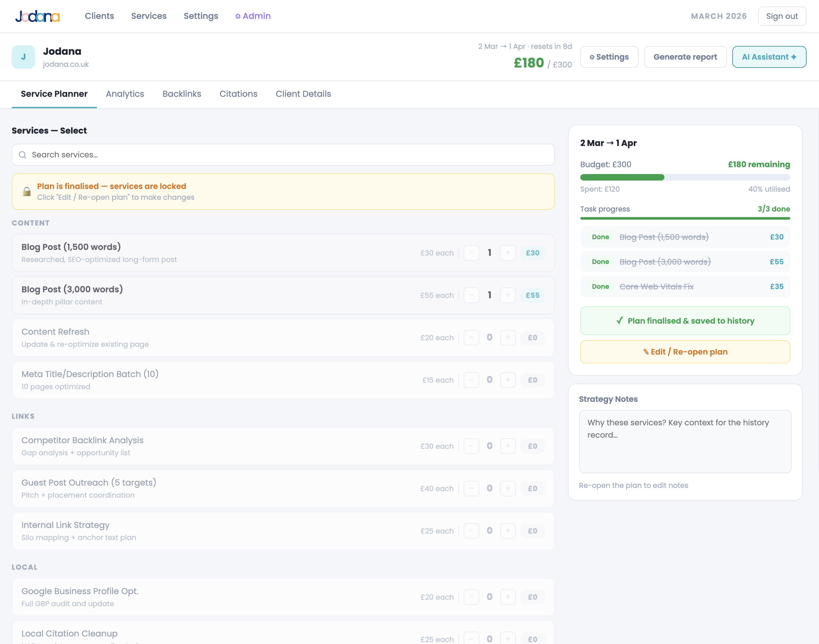Click the Jodana client avatar
819x644 pixels.
(23, 57)
